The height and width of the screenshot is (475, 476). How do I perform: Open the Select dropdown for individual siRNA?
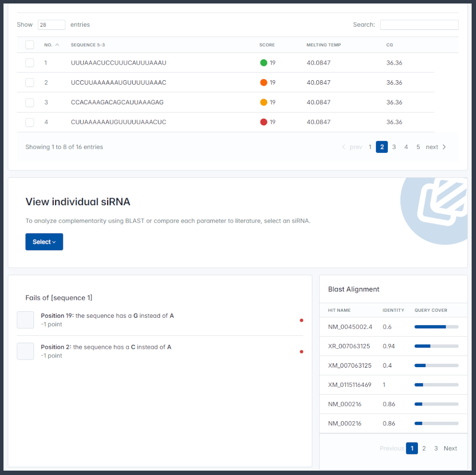44,242
